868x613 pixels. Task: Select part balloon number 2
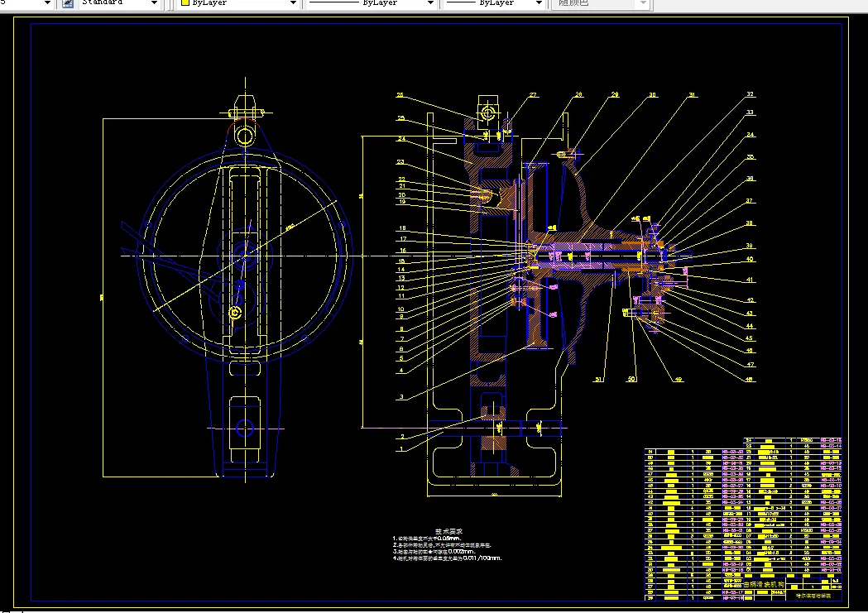(x=402, y=437)
